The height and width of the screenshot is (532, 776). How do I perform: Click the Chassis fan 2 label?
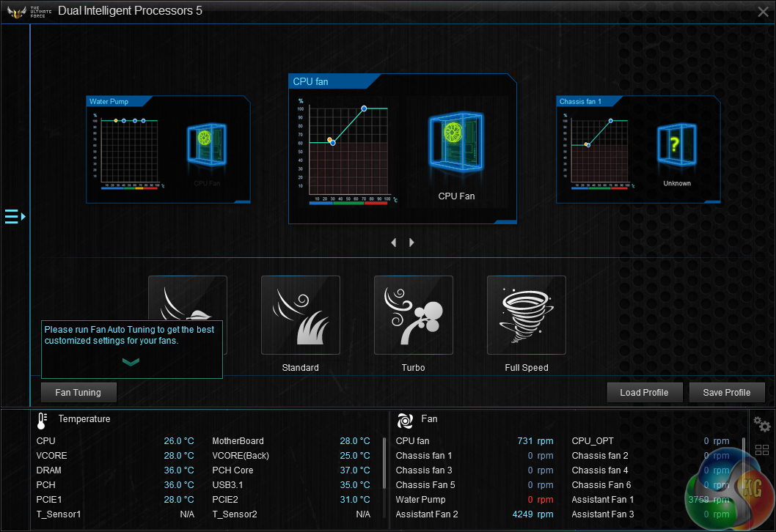[x=600, y=456]
